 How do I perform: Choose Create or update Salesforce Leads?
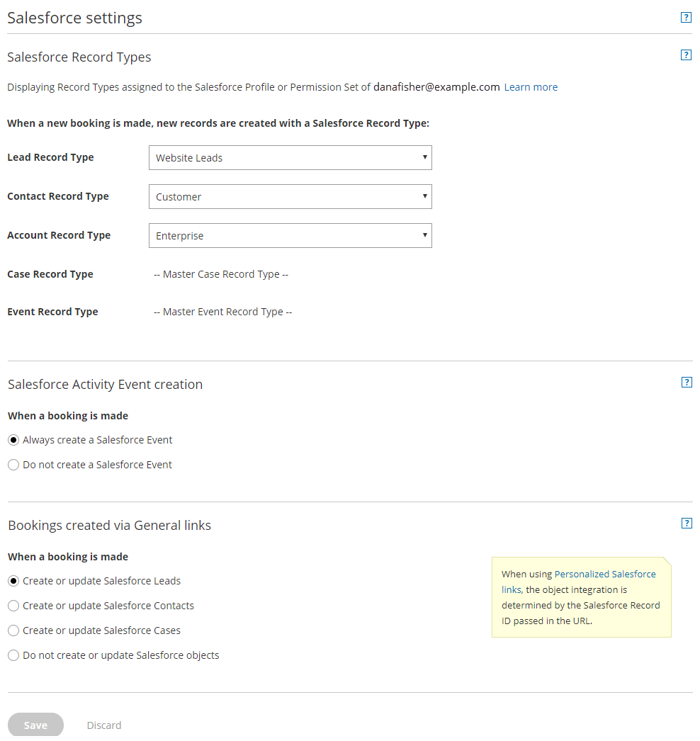13,581
